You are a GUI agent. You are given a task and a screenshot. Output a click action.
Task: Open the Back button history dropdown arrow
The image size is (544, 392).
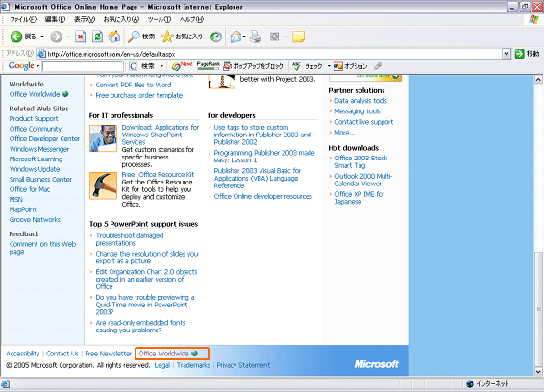point(42,37)
